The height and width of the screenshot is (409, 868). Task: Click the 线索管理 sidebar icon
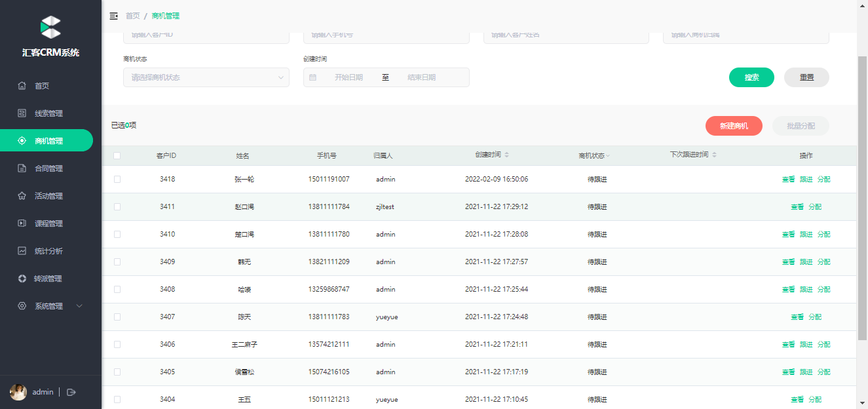click(22, 113)
